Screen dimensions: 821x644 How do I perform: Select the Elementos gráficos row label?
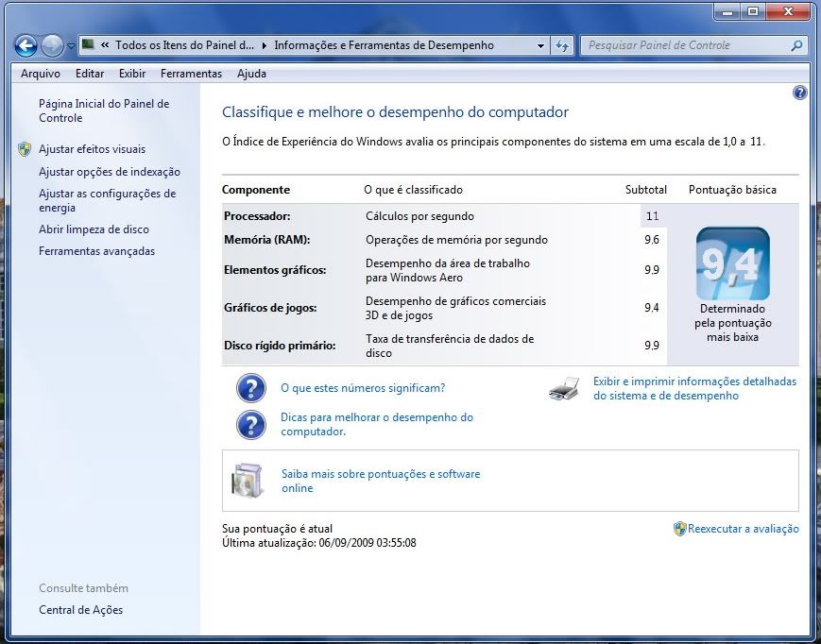pos(275,270)
